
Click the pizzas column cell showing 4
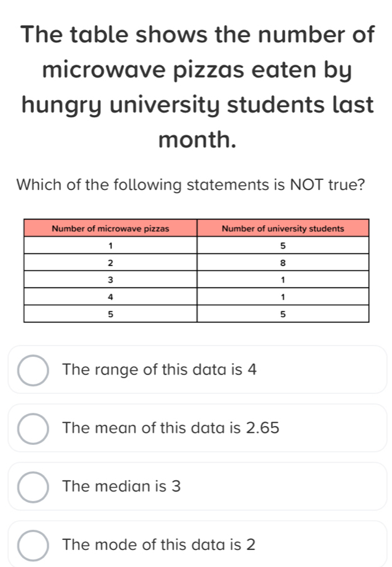tap(111, 296)
